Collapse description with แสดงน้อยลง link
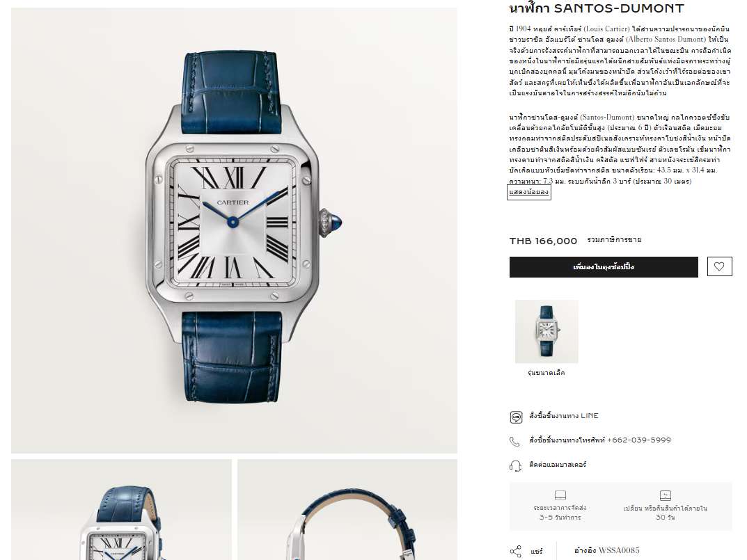The image size is (747, 560). [529, 192]
